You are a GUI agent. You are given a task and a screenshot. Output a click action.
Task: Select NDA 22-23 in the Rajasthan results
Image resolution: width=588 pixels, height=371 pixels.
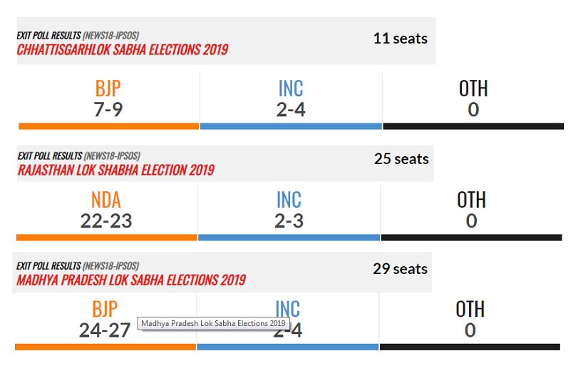[x=106, y=210]
